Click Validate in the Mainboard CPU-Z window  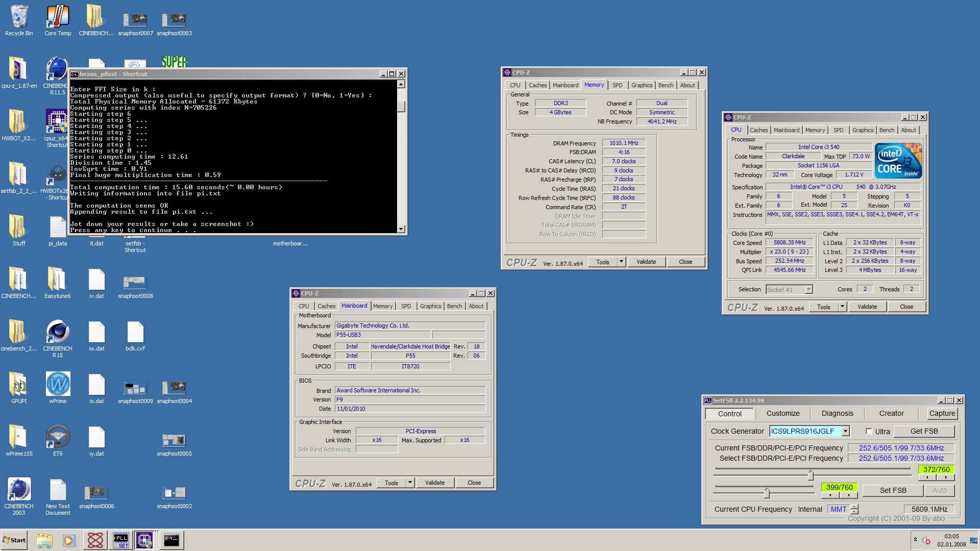coord(435,483)
